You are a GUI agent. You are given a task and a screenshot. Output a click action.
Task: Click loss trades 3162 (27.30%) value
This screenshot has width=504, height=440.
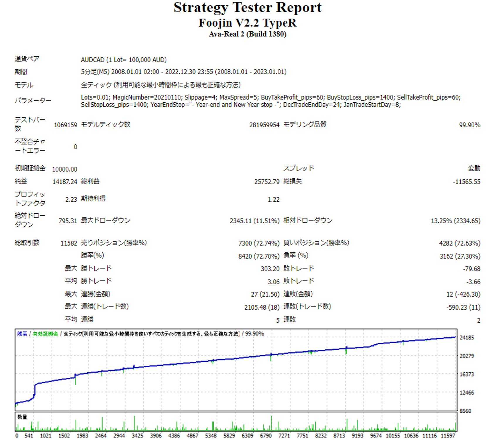point(460,256)
